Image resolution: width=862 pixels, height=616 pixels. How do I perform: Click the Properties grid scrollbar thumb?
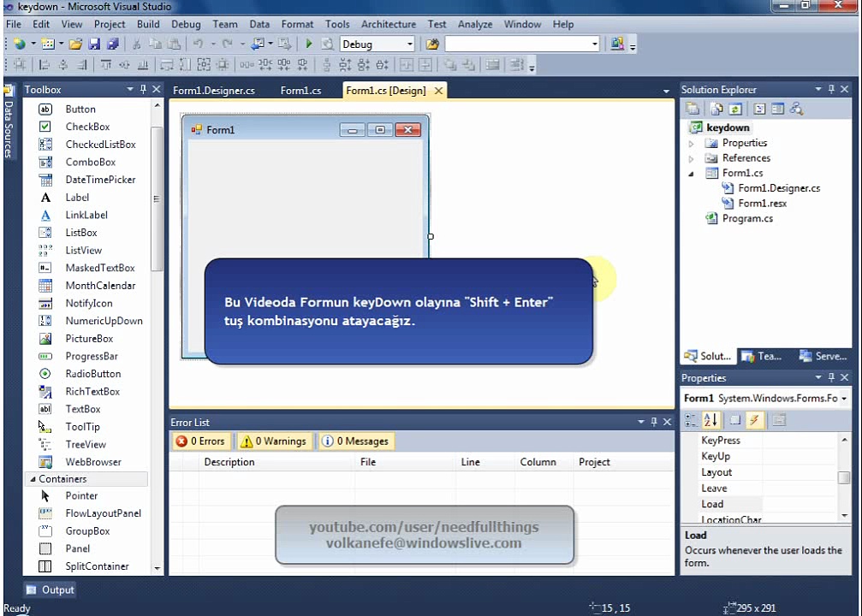(844, 477)
